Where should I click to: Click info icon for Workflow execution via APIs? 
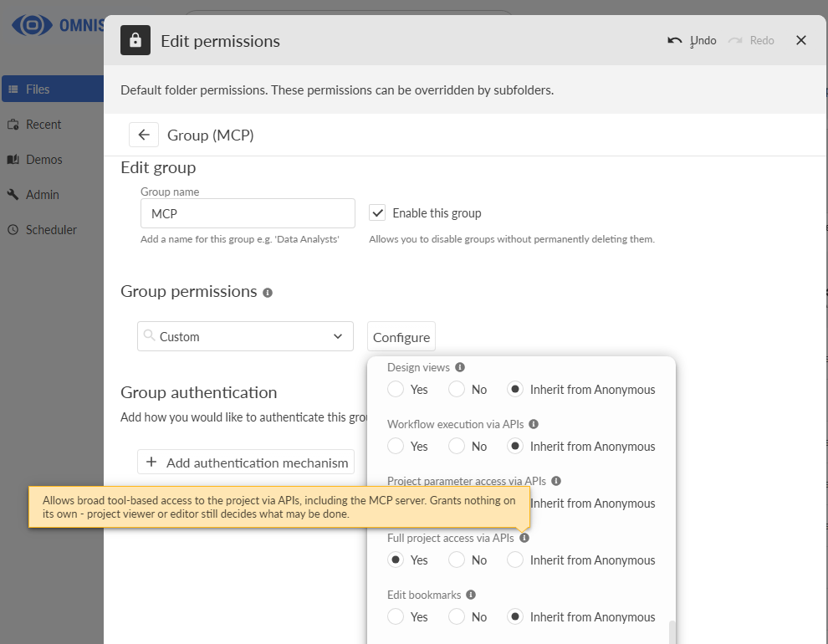point(534,424)
